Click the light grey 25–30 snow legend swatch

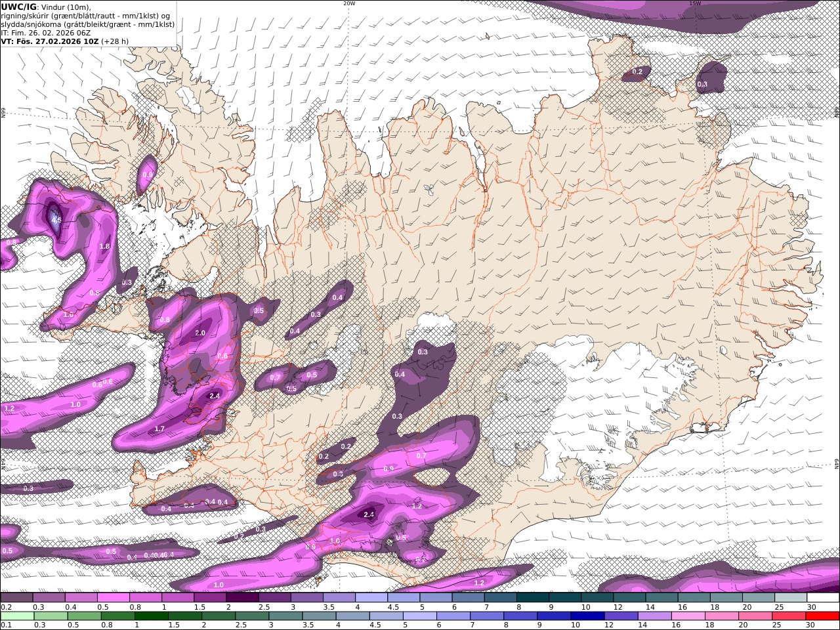pos(791,598)
